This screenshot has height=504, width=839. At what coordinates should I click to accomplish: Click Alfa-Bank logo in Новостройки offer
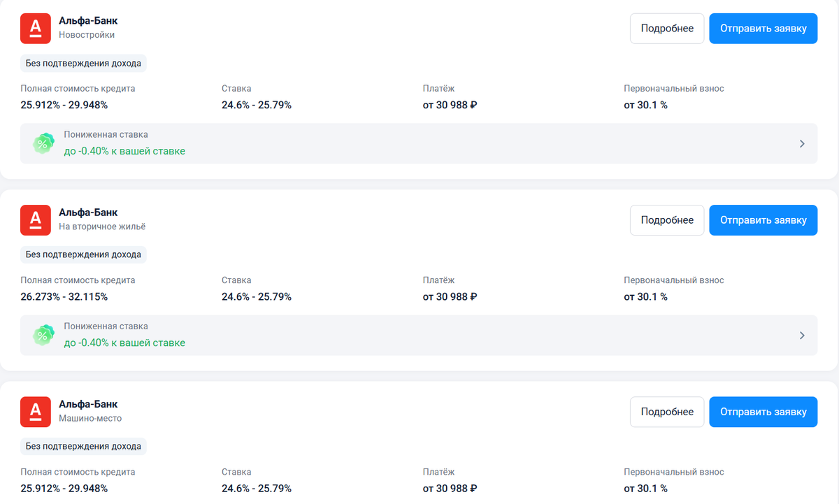36,29
